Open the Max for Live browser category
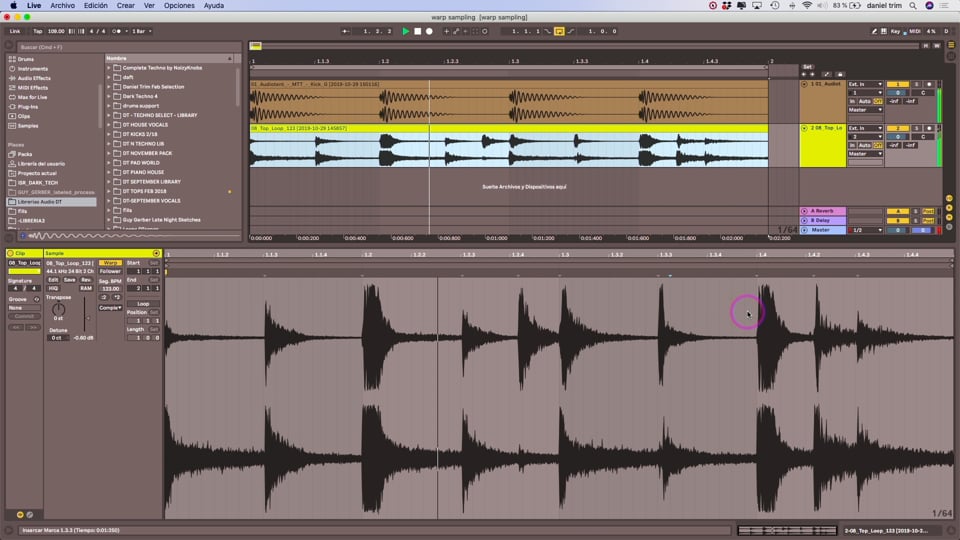This screenshot has width=960, height=540. [32, 97]
